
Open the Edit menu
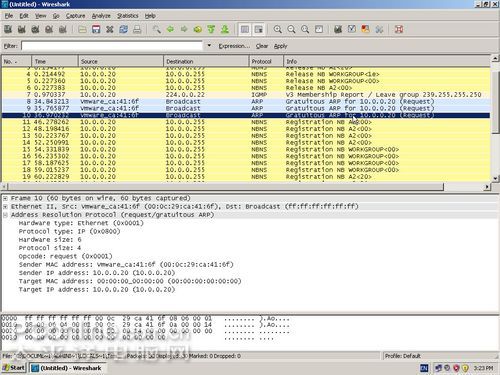pos(24,16)
